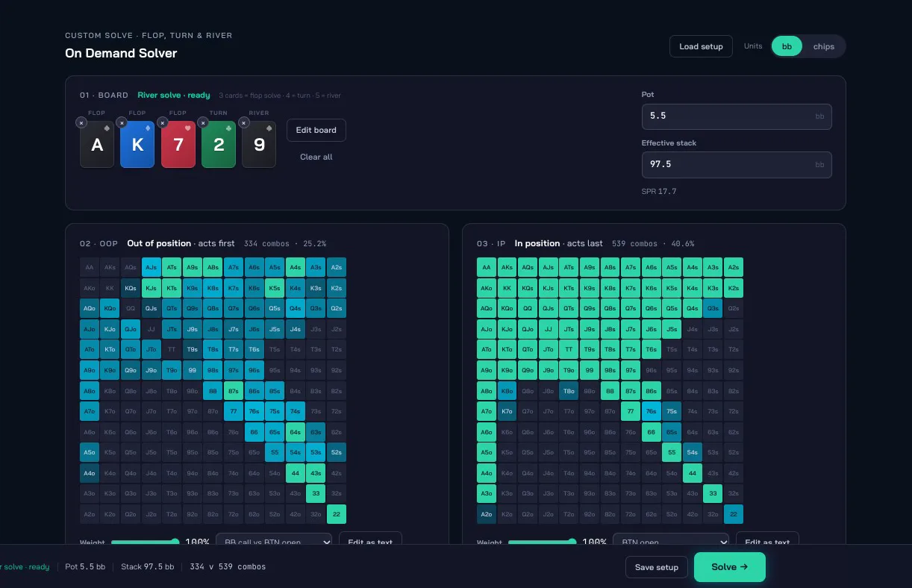Adjust the OOP range Weight slider
Image resolution: width=912 pixels, height=588 pixels.
click(x=145, y=542)
